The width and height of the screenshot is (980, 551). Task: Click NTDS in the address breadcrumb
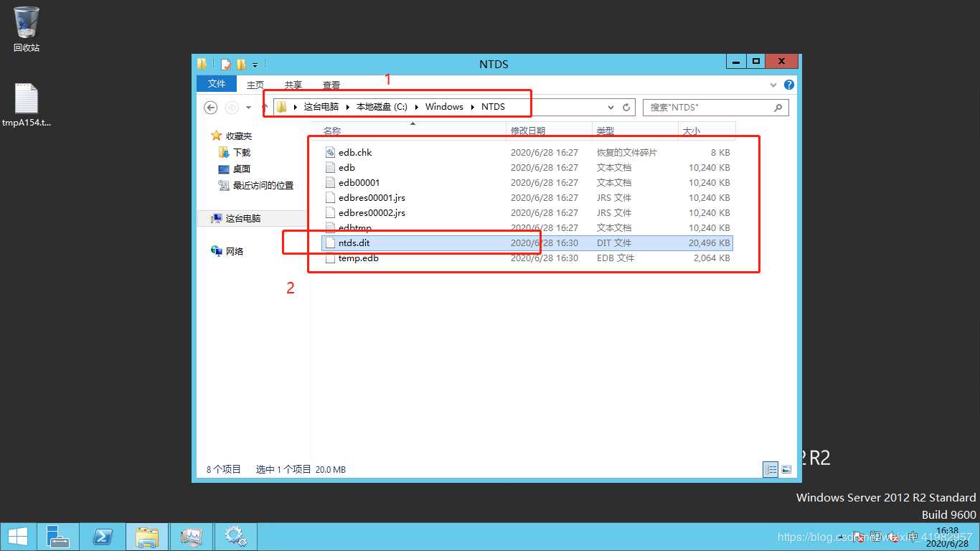point(493,107)
